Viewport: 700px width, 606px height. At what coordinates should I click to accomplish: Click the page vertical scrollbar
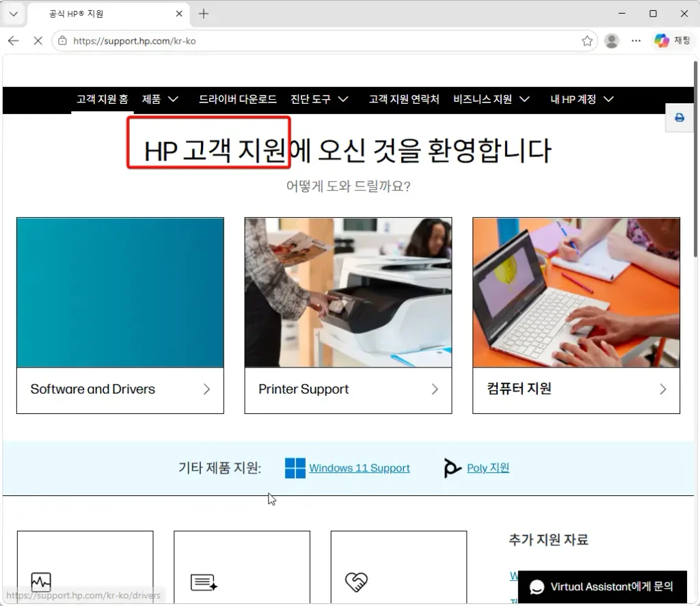tap(695, 159)
